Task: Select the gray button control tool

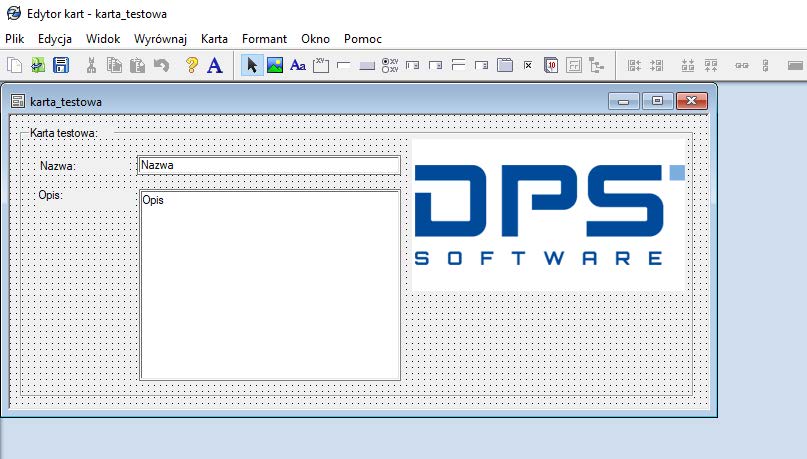Action: 367,65
